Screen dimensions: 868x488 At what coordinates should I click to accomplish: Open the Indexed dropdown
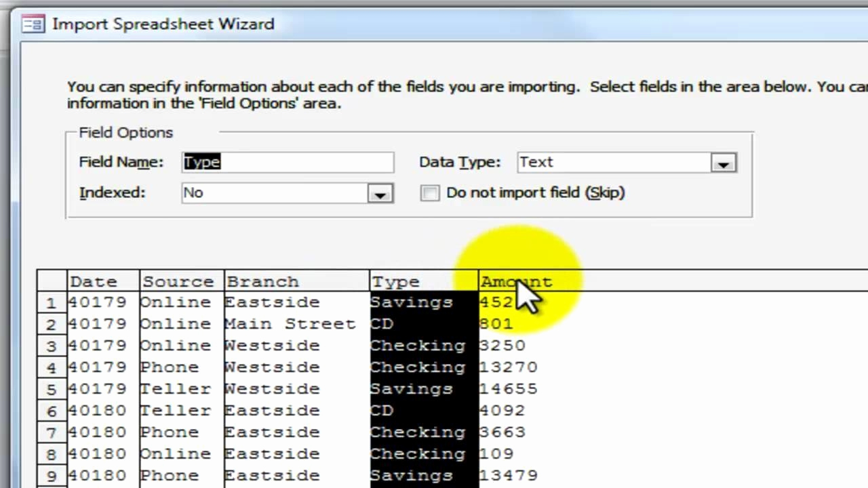379,193
